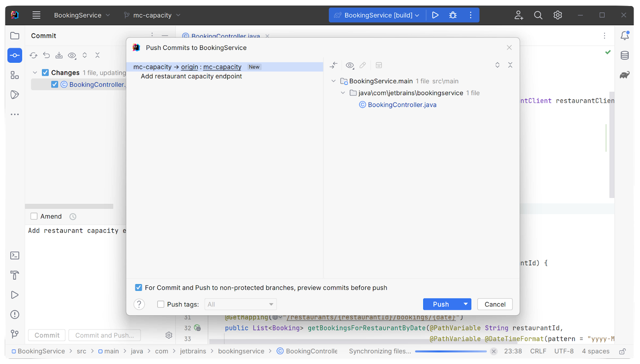Open the Gradle elephant tool window
Screen dimensions: 640x364
[625, 75]
